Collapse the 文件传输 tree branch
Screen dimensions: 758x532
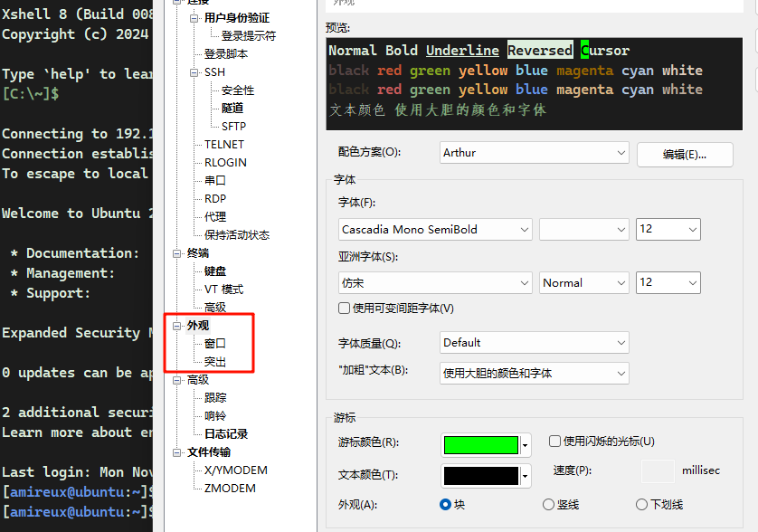coord(177,451)
